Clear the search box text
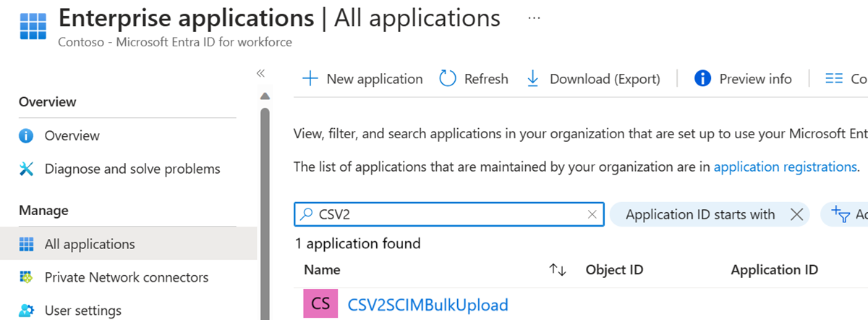This screenshot has height=320, width=868. tap(592, 214)
